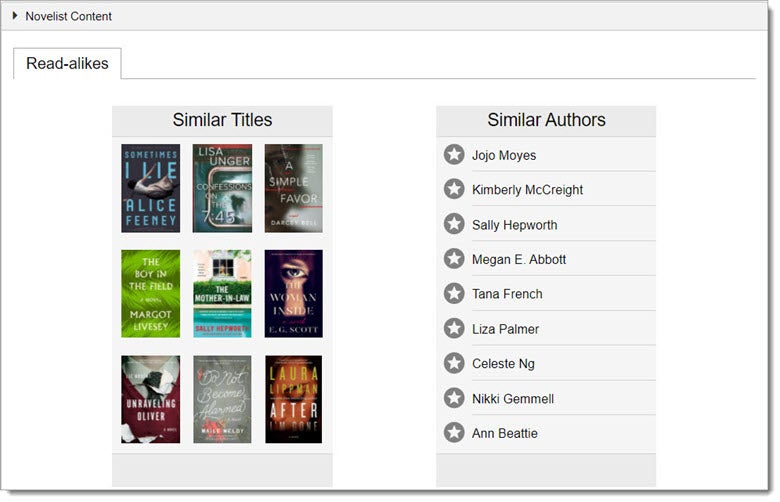Screen dimensions: 780x502
Task: Select Unraveling Oliver book cover
Action: (151, 399)
